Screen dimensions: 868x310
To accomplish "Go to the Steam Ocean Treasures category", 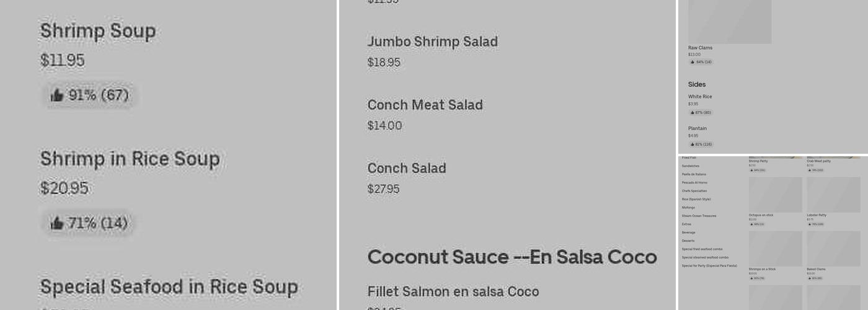I will pos(699,216).
